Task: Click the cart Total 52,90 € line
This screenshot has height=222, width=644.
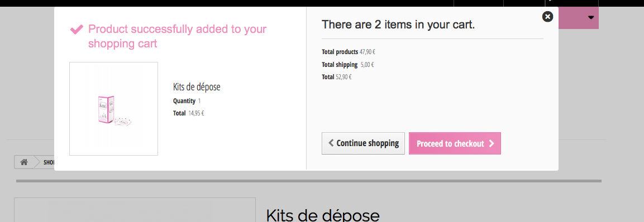Action: (x=337, y=77)
